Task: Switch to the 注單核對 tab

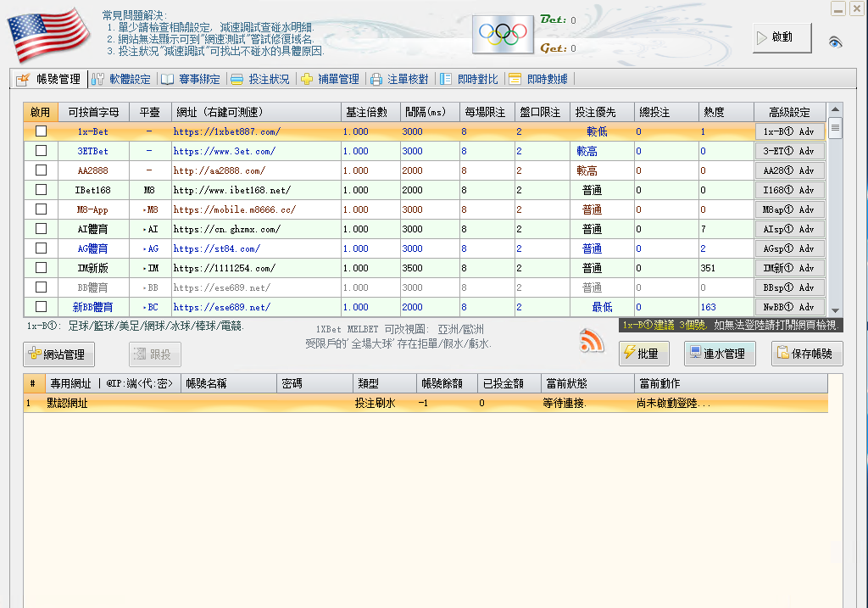Action: (400, 79)
